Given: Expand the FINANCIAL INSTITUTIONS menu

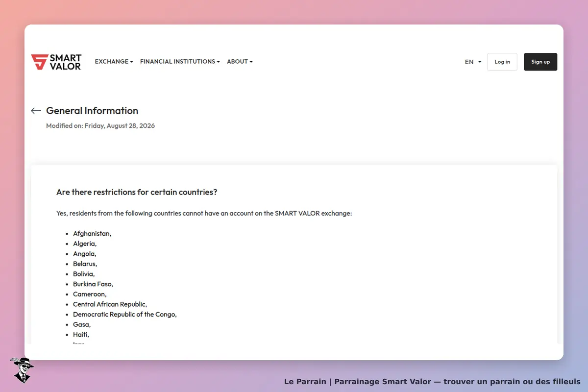Looking at the screenshot, I should point(180,62).
